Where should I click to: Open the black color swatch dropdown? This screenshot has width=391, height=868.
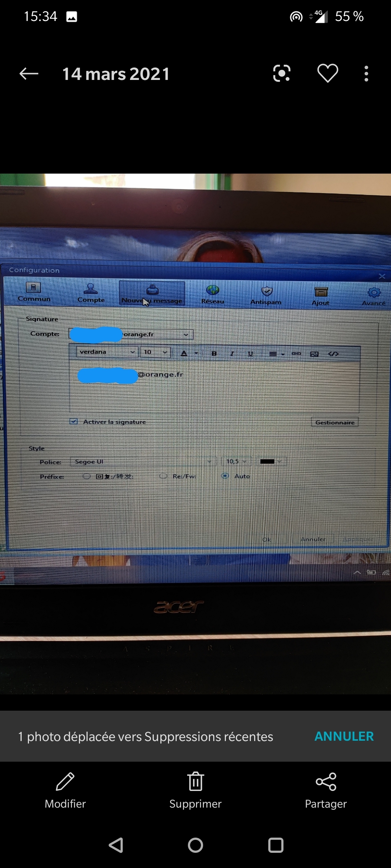(x=271, y=461)
